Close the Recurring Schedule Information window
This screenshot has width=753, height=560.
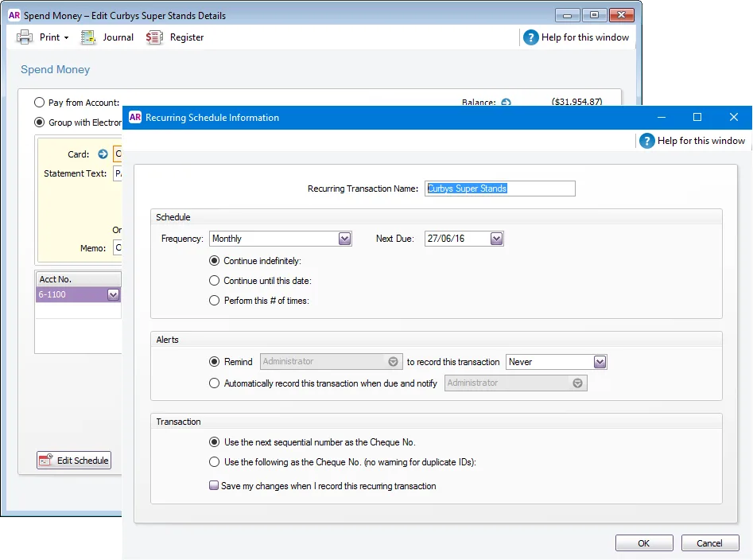click(734, 117)
